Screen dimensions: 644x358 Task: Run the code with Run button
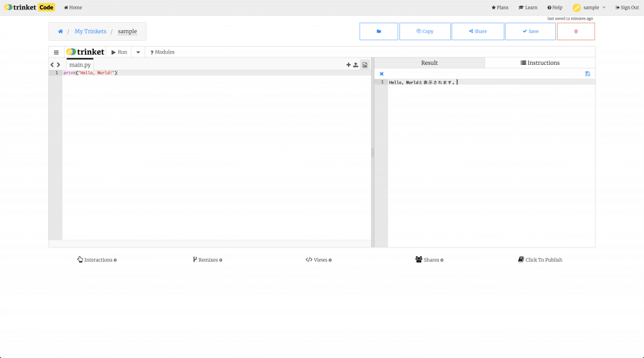119,52
